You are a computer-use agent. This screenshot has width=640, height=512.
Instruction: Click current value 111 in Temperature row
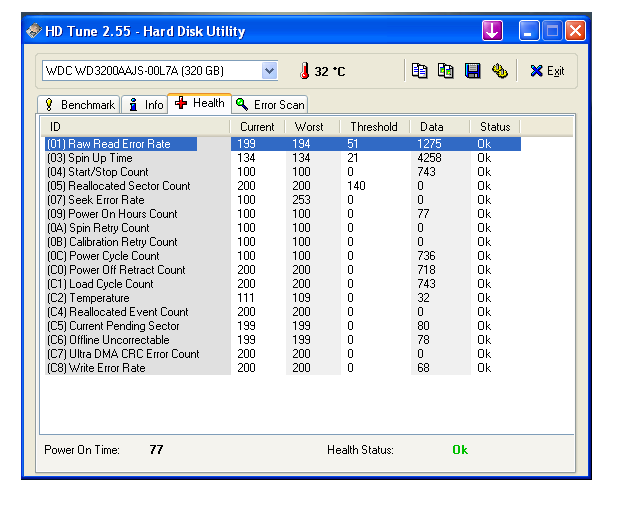[246, 298]
